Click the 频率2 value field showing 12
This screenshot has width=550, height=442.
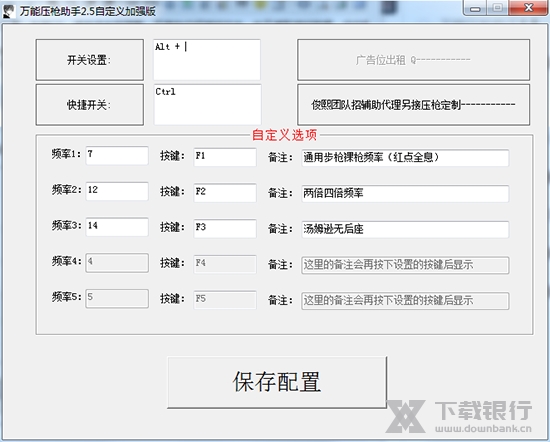tap(117, 192)
